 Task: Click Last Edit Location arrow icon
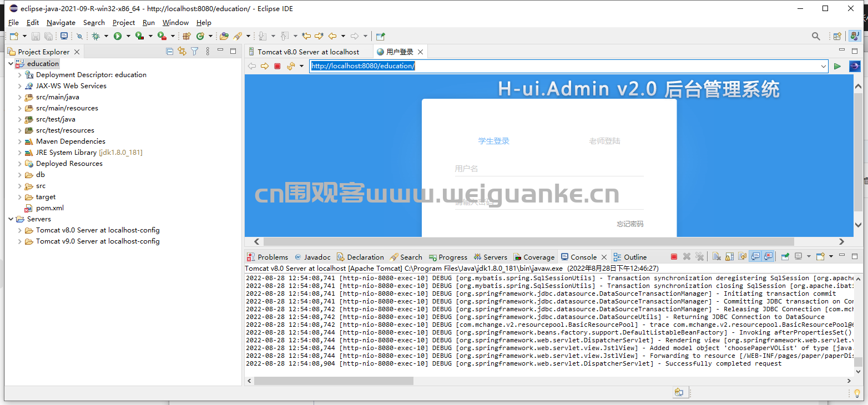tap(306, 36)
